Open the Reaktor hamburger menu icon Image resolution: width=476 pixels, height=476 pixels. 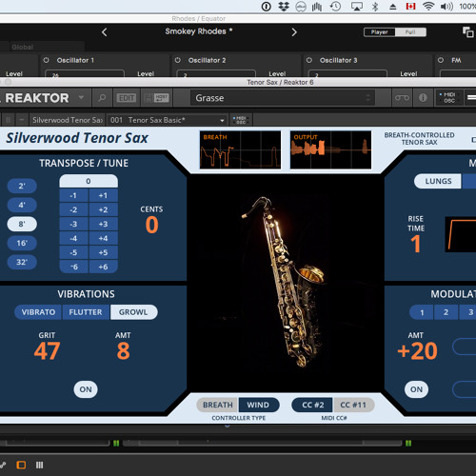471,98
